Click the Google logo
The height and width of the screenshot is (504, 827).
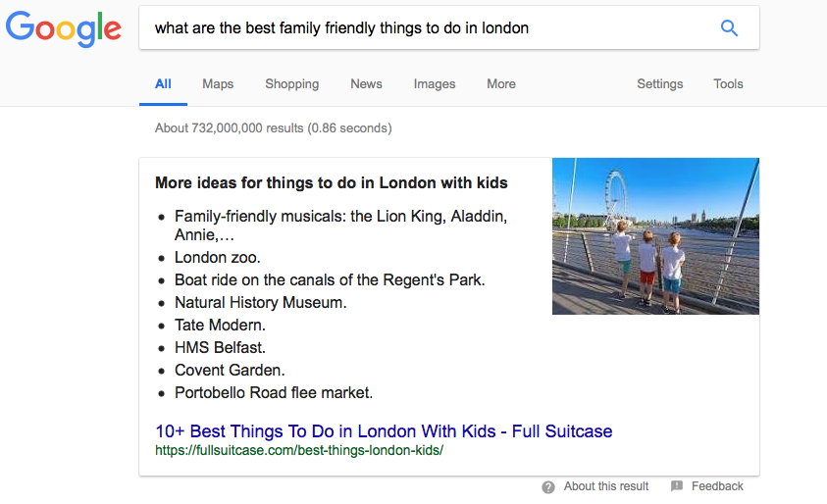[64, 29]
